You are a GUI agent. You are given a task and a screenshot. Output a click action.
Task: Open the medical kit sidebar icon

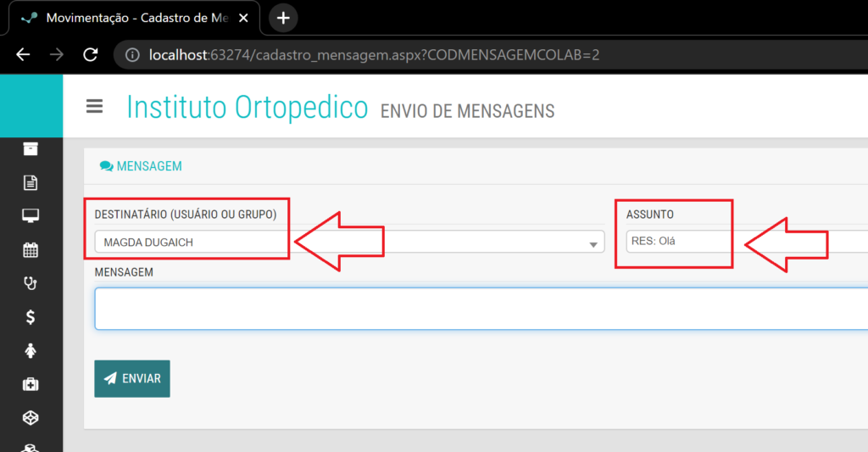(x=31, y=384)
